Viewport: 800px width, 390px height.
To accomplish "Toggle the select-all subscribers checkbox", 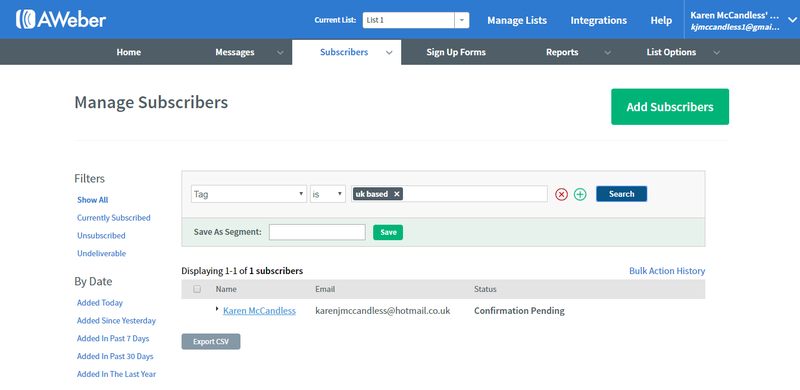I will (x=197, y=289).
